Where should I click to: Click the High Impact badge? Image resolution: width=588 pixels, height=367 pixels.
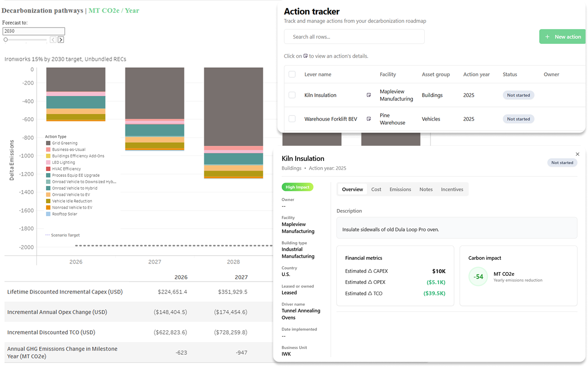coord(297,187)
